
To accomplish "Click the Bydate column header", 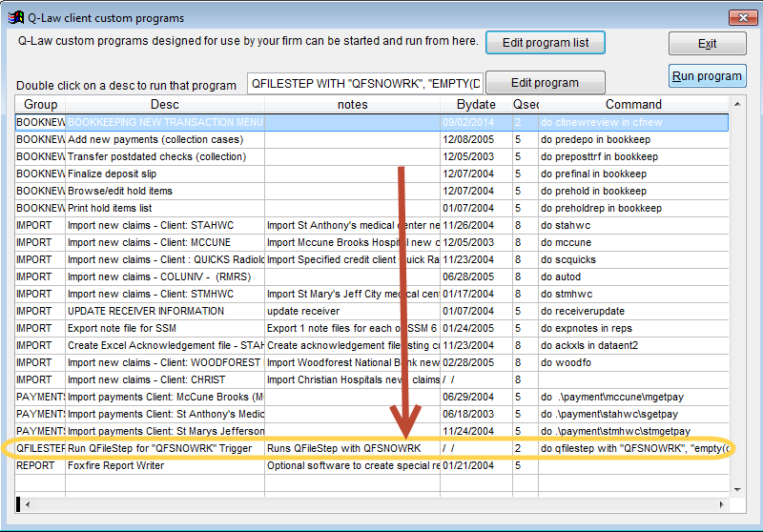I will 476,105.
